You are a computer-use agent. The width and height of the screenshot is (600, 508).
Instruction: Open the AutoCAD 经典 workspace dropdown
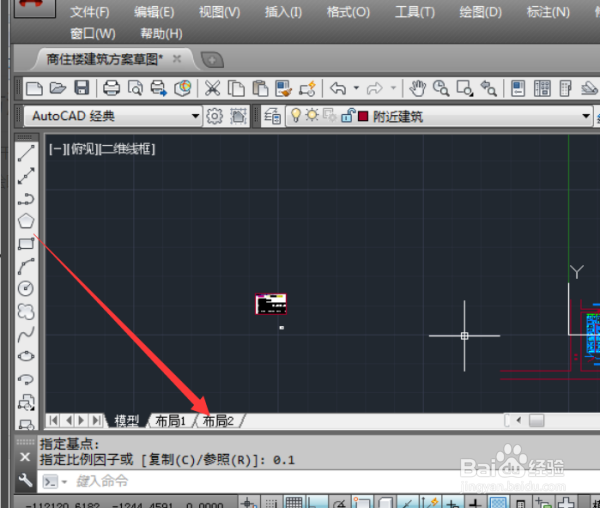pos(112,116)
